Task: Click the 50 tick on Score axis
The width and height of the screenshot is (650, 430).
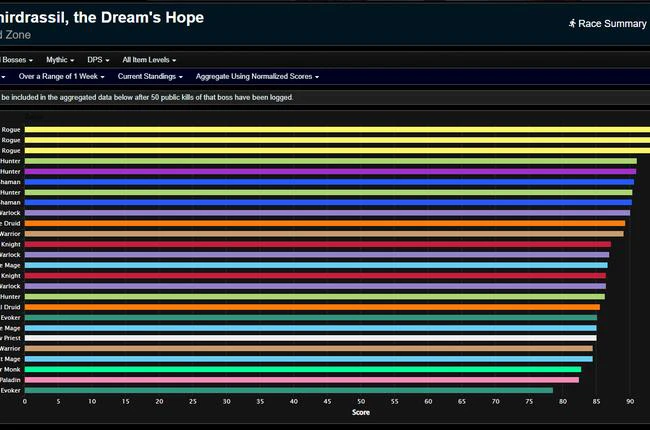Action: click(361, 401)
